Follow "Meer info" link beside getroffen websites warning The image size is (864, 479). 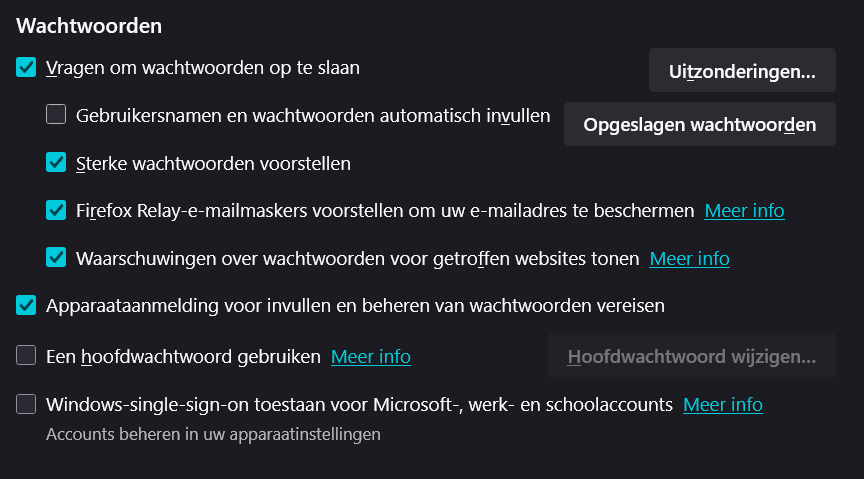coord(689,259)
